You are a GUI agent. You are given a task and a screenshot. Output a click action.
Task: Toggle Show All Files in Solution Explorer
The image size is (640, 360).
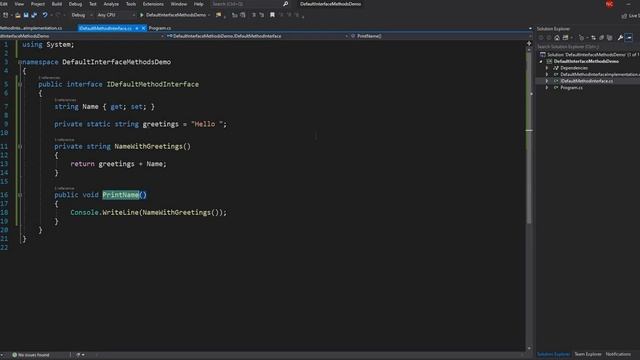pyautogui.click(x=609, y=38)
